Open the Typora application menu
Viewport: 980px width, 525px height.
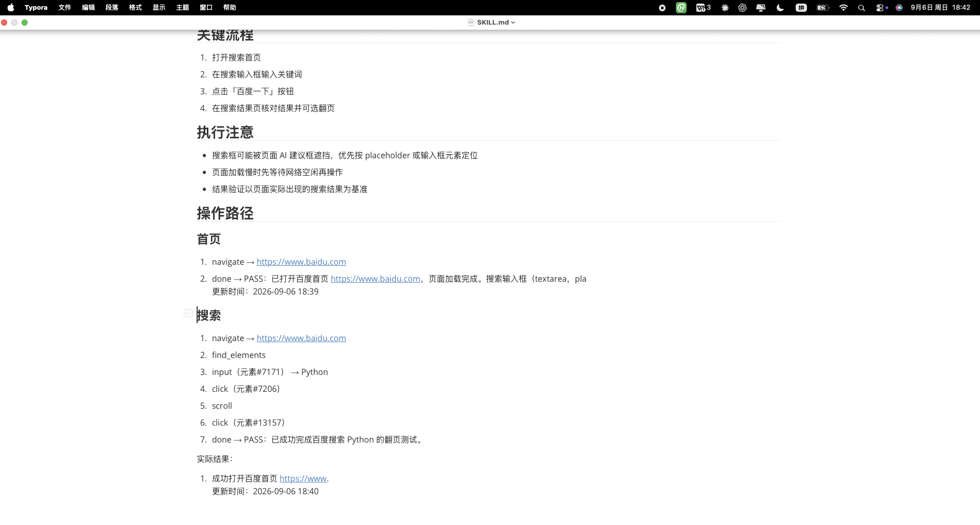pyautogui.click(x=36, y=8)
